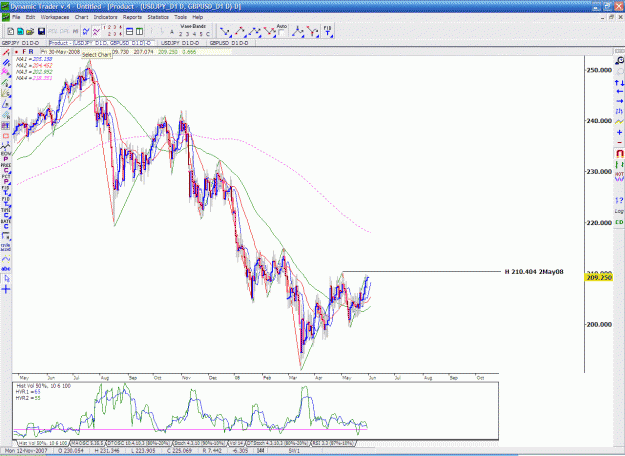Click the red rectangle tool in left sidebar
This screenshot has width=625, height=456.
[6, 136]
